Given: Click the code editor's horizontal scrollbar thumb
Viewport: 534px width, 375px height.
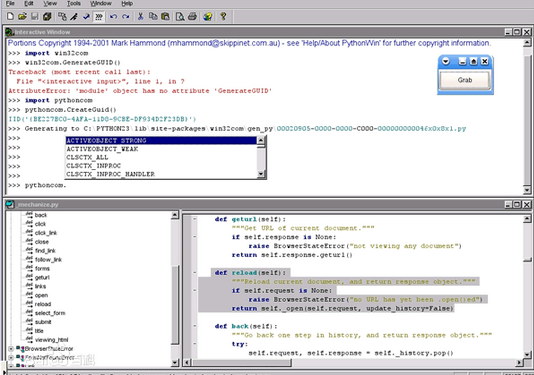Looking at the screenshot, I should [241, 363].
